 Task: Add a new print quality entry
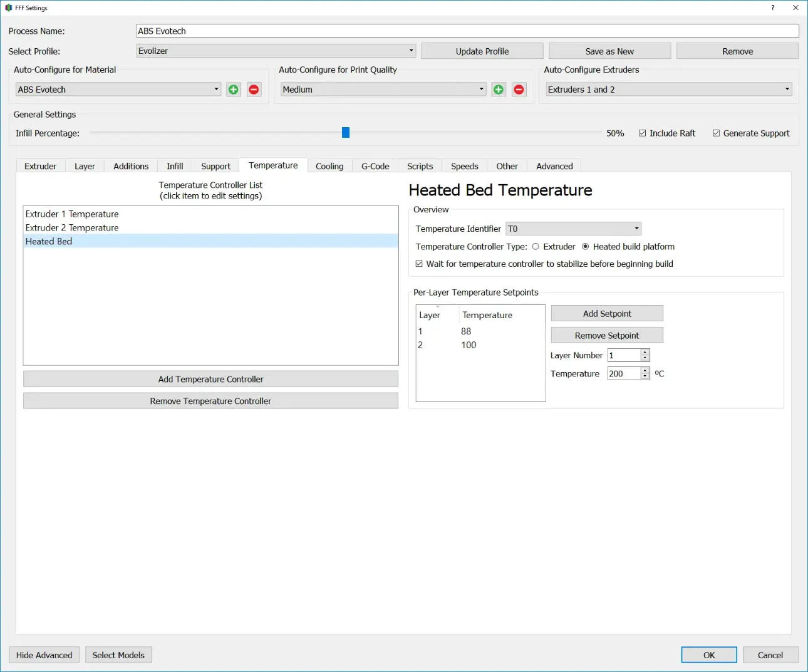[499, 90]
